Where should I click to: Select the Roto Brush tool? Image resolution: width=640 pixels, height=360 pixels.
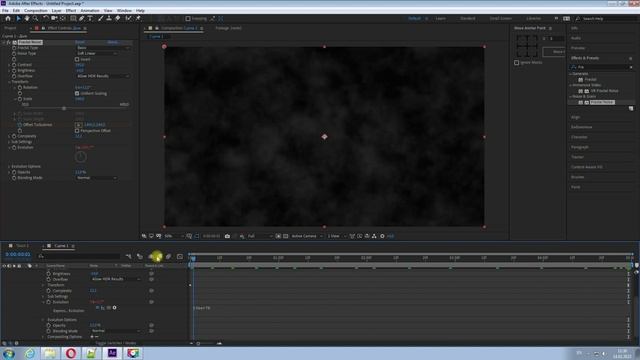pyautogui.click(x=129, y=18)
